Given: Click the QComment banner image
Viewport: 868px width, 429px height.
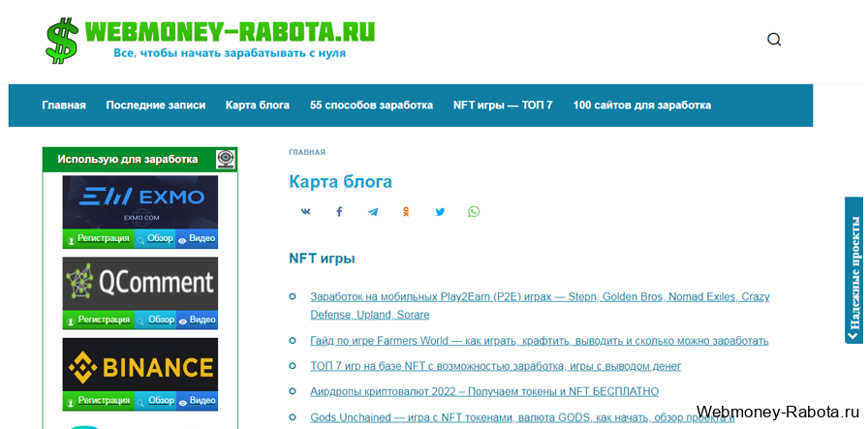Looking at the screenshot, I should 140,283.
